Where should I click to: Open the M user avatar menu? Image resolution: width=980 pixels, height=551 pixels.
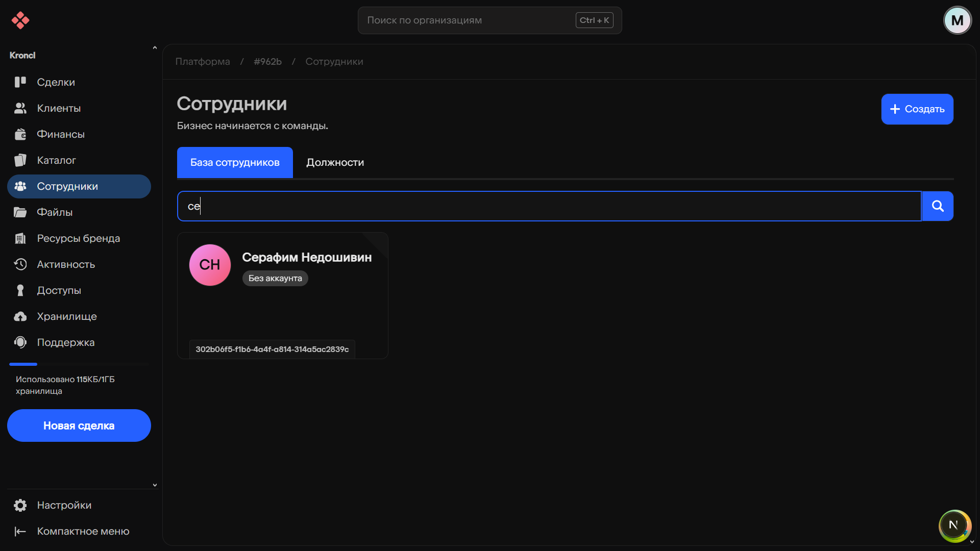click(957, 20)
